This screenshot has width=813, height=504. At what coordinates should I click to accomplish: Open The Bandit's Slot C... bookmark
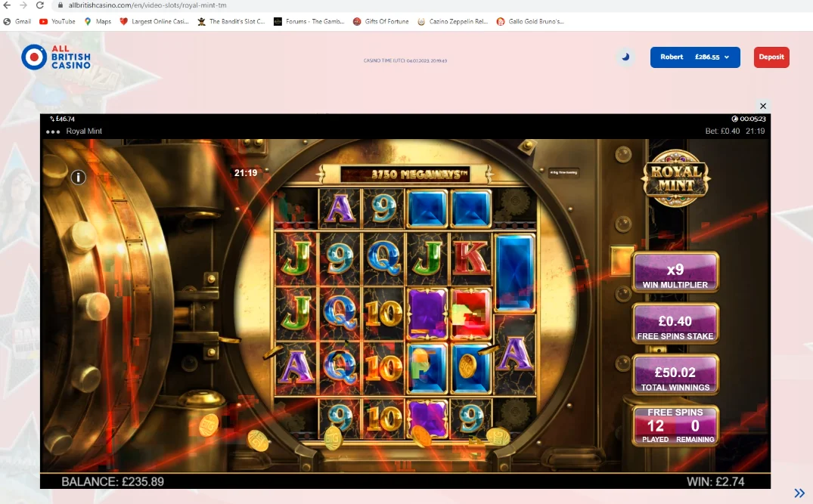[231, 21]
